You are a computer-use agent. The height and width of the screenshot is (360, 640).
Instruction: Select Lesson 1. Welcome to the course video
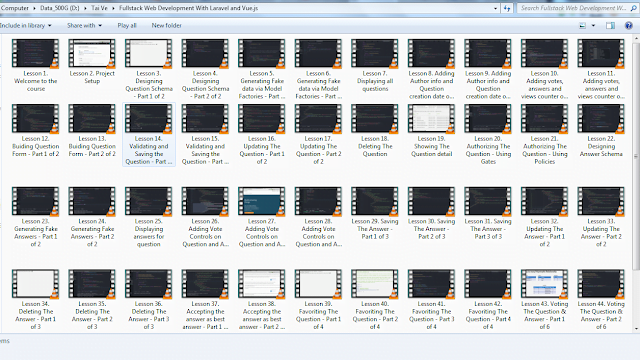tap(36, 65)
